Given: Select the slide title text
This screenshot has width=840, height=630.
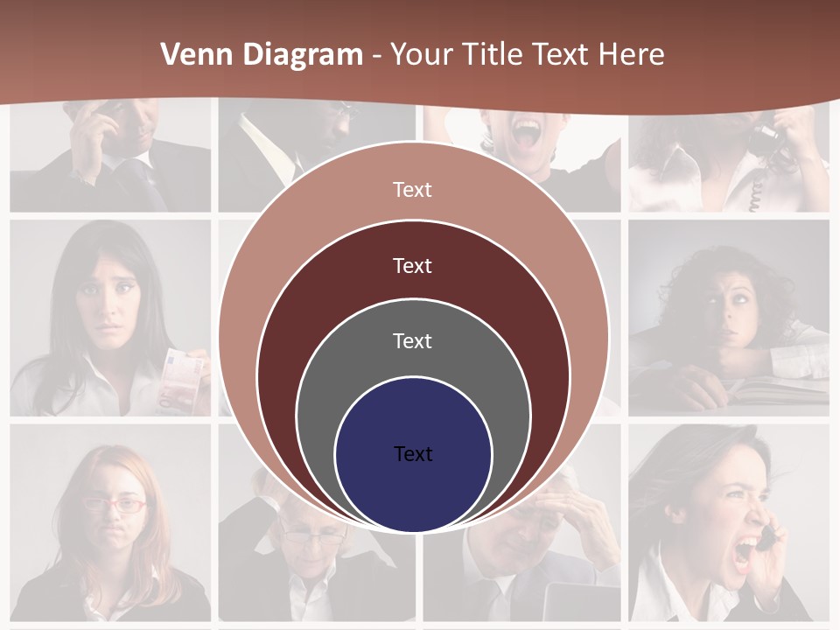Looking at the screenshot, I should pos(412,54).
